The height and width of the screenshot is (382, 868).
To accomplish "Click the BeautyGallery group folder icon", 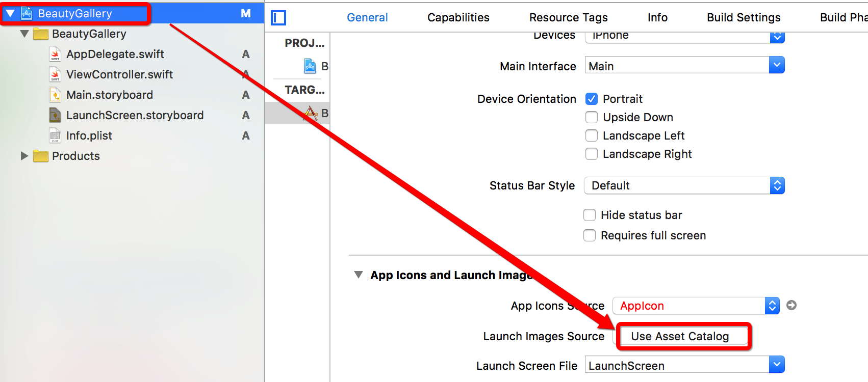I will (41, 34).
